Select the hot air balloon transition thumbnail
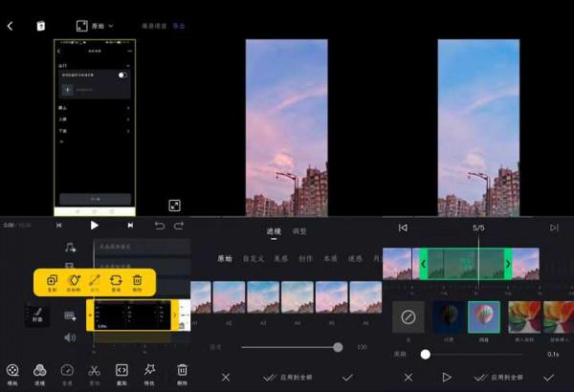The width and height of the screenshot is (574, 392). coord(483,316)
